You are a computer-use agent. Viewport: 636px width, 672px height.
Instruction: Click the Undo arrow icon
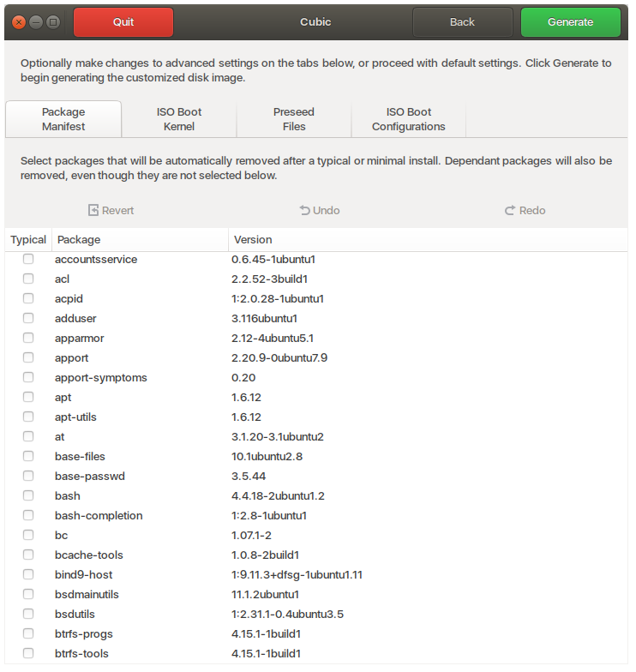pyautogui.click(x=304, y=211)
